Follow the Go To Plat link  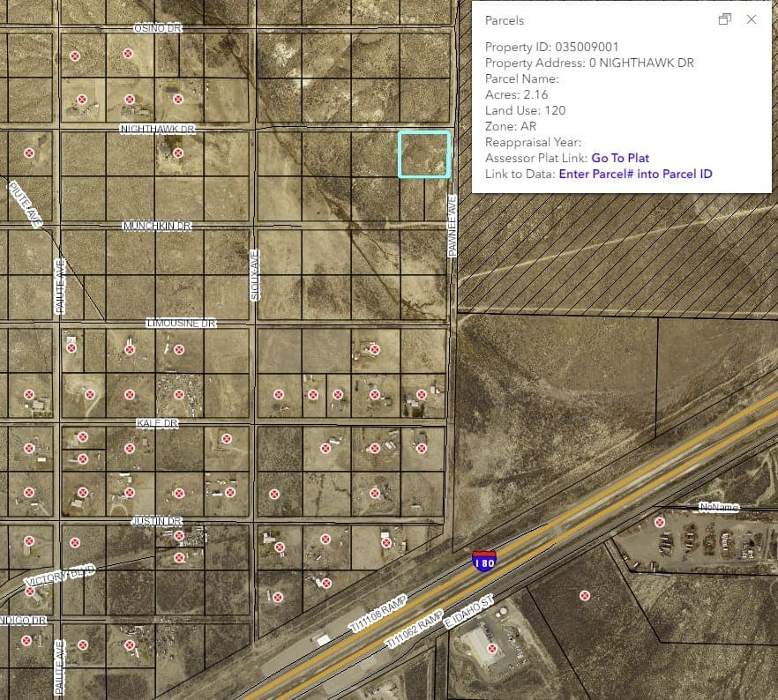(x=621, y=158)
